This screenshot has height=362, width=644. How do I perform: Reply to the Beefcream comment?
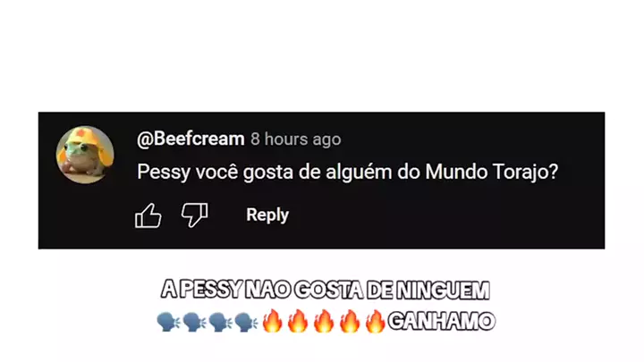267,215
